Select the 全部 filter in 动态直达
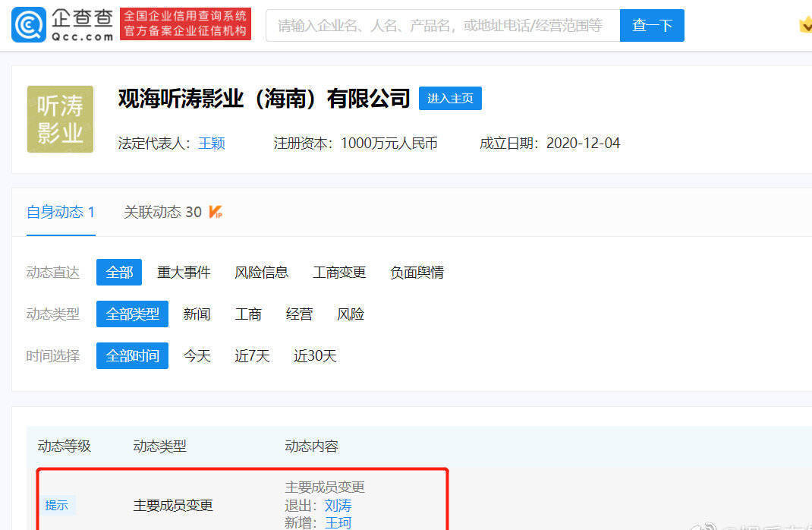 [119, 273]
